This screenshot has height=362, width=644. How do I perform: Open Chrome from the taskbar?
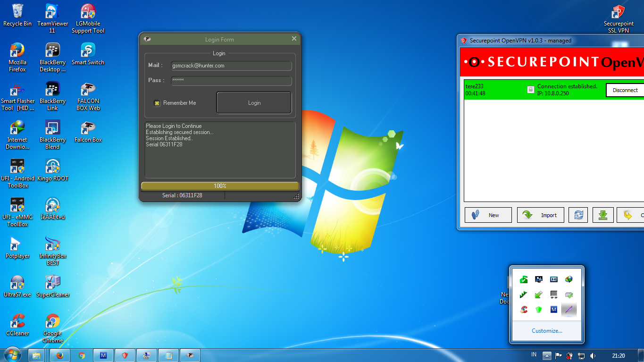[x=82, y=355]
